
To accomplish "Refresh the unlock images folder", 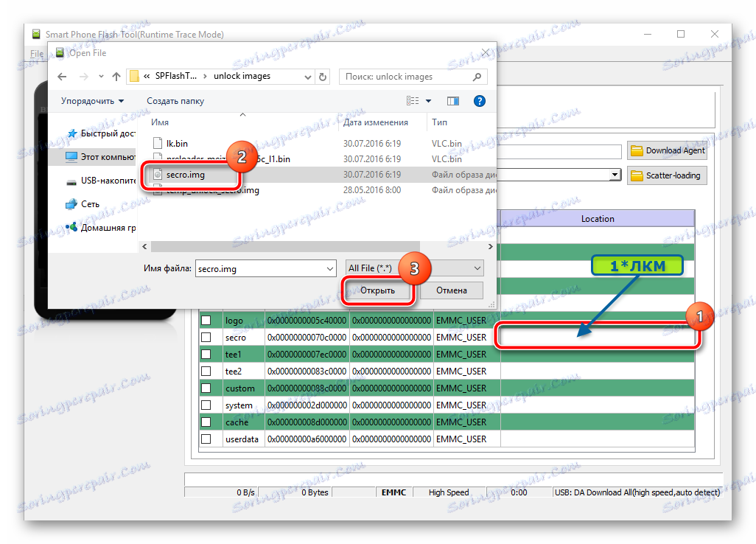I will pyautogui.click(x=323, y=77).
